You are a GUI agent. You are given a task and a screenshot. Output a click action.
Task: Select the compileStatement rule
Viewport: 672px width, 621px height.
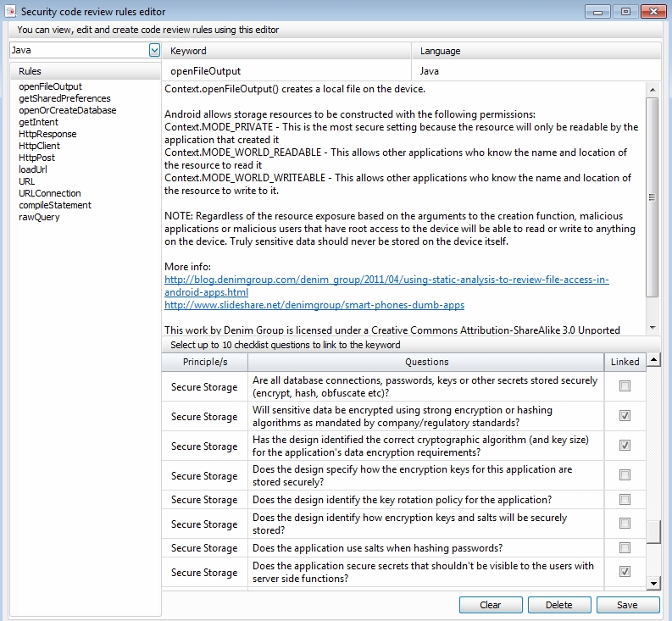coord(55,205)
